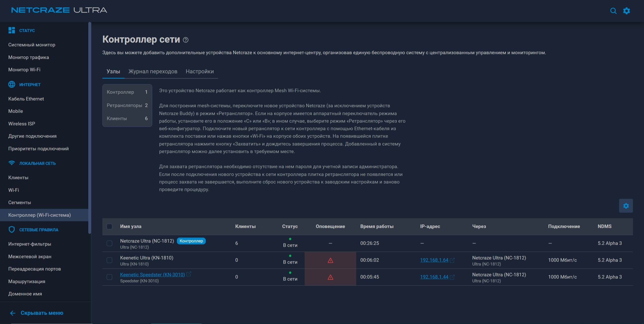Viewport: 644px width, 324px height.
Task: Open external link icon beside Keenetic Speedster name
Action: tap(189, 274)
